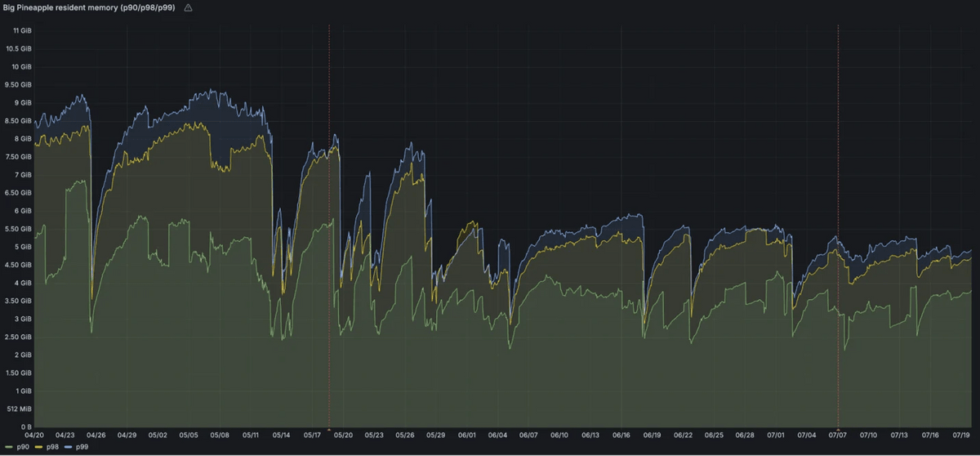
Task: Click the annotation marker at the 07/07 dashed line
Action: [839, 429]
